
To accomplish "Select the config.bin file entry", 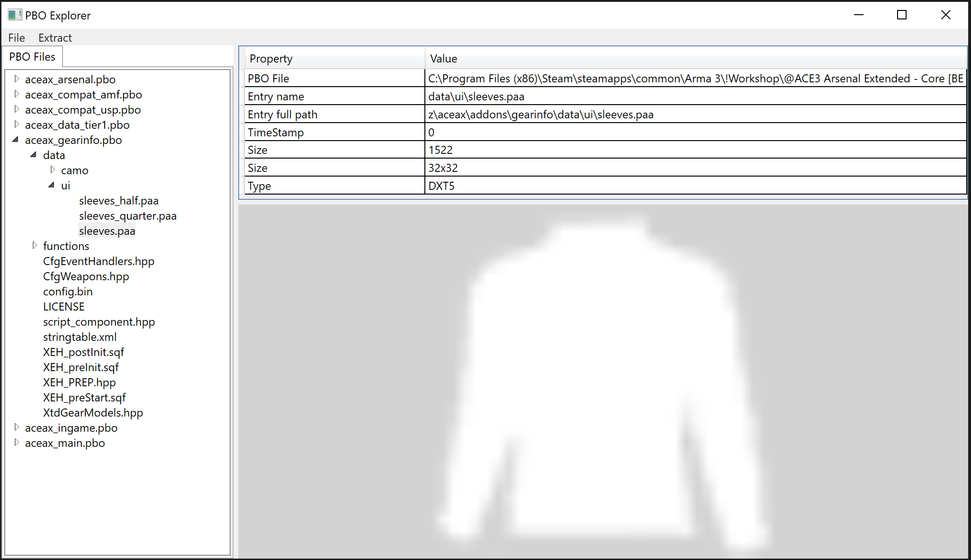I will (68, 292).
